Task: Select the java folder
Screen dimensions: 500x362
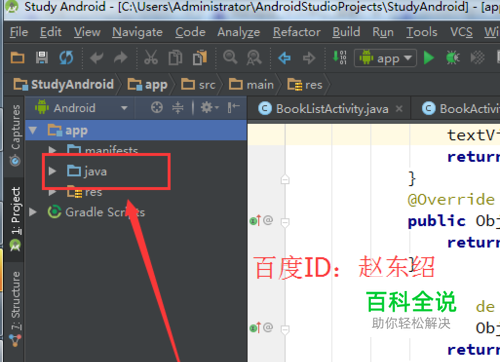Action: [87, 171]
